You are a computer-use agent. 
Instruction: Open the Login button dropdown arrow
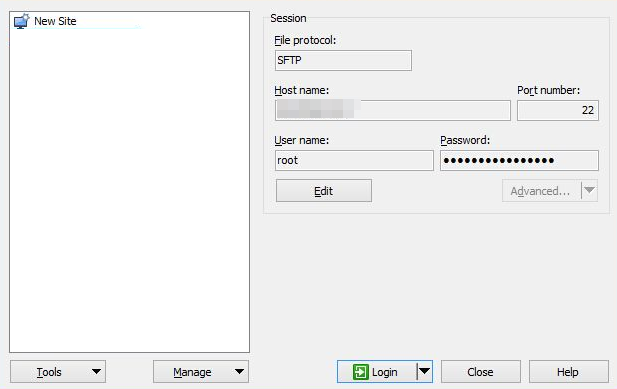pos(425,371)
